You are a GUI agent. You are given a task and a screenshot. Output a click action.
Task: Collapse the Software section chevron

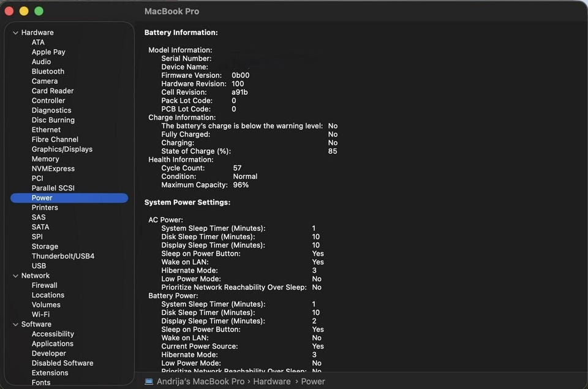(x=15, y=324)
